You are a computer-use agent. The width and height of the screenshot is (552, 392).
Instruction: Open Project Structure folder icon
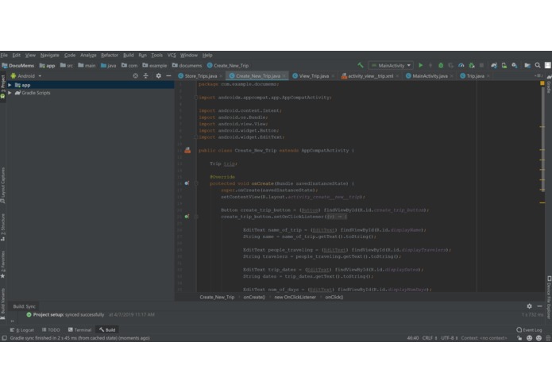[527, 65]
